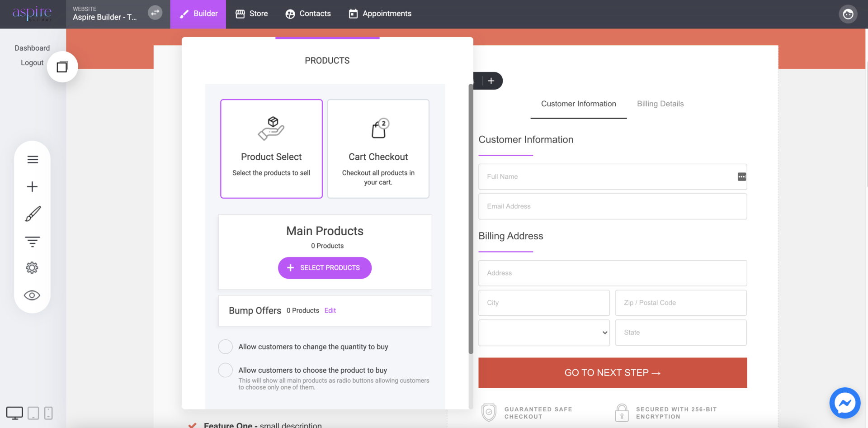Click the 256-bit encryption lock icon
Image resolution: width=868 pixels, height=428 pixels.
pyautogui.click(x=622, y=413)
